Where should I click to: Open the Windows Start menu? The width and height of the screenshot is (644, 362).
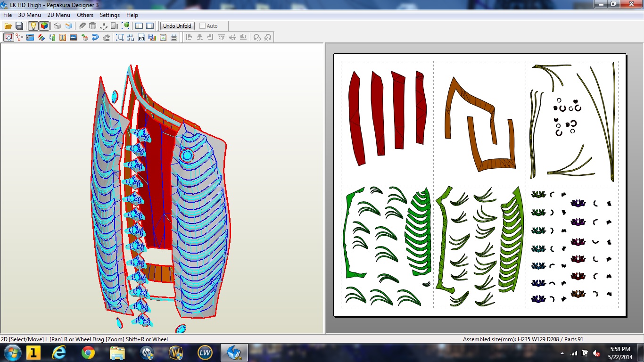point(12,353)
